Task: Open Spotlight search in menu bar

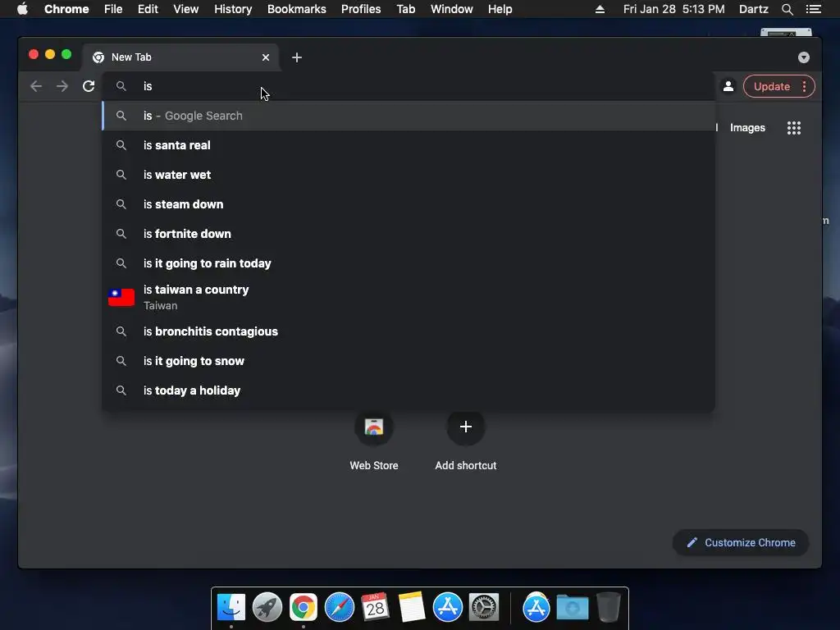Action: click(787, 9)
